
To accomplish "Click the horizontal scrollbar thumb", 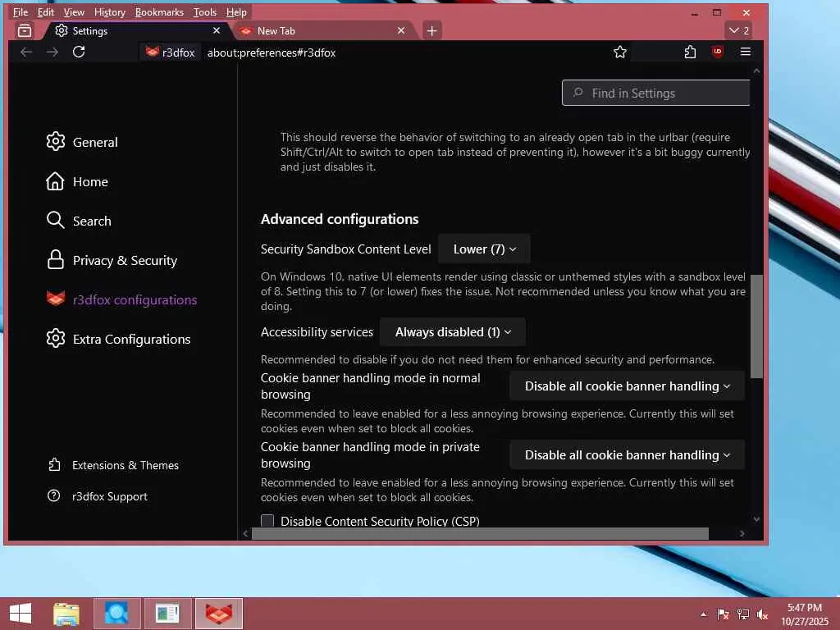I will [x=480, y=533].
